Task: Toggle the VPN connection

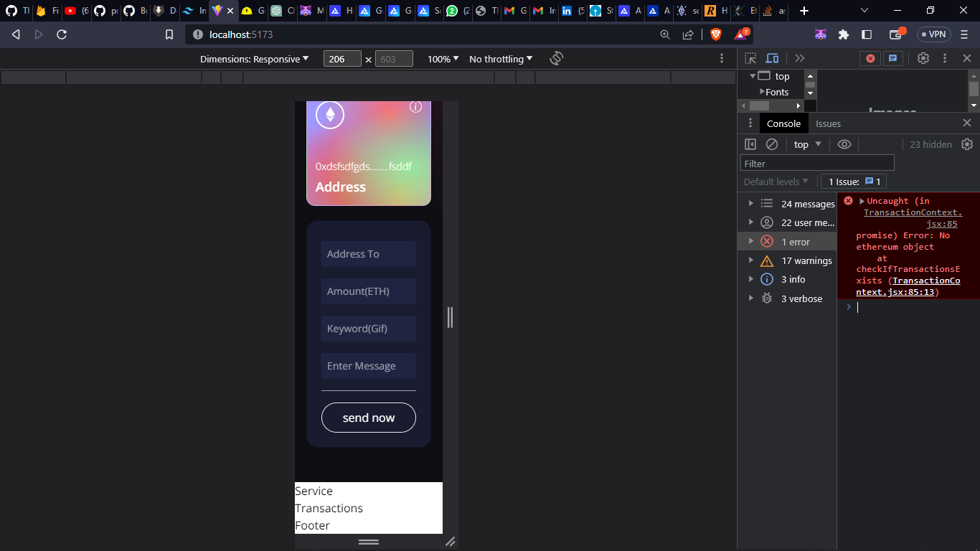Action: click(933, 34)
